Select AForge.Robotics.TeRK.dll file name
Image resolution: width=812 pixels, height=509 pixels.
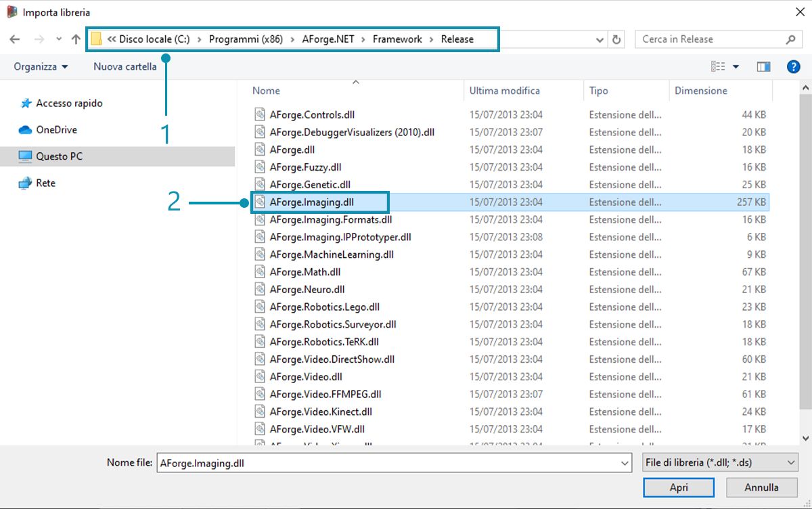[x=324, y=342]
